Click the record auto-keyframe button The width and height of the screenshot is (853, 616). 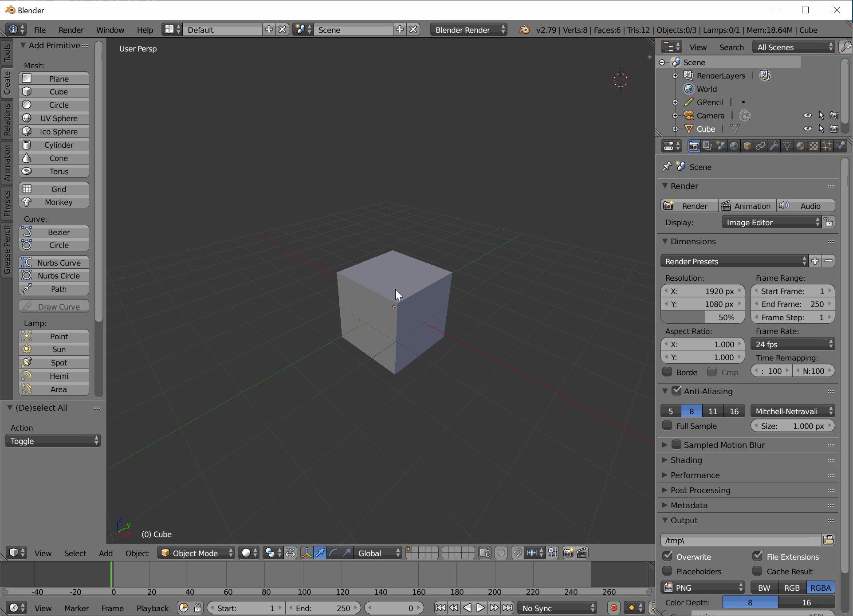614,608
